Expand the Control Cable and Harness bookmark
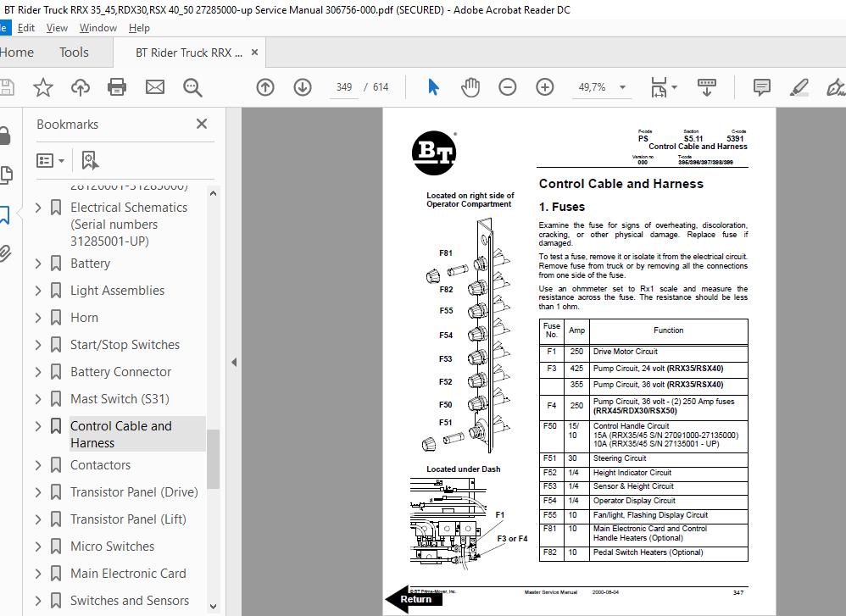Viewport: 846px width, 616px height. point(38,426)
